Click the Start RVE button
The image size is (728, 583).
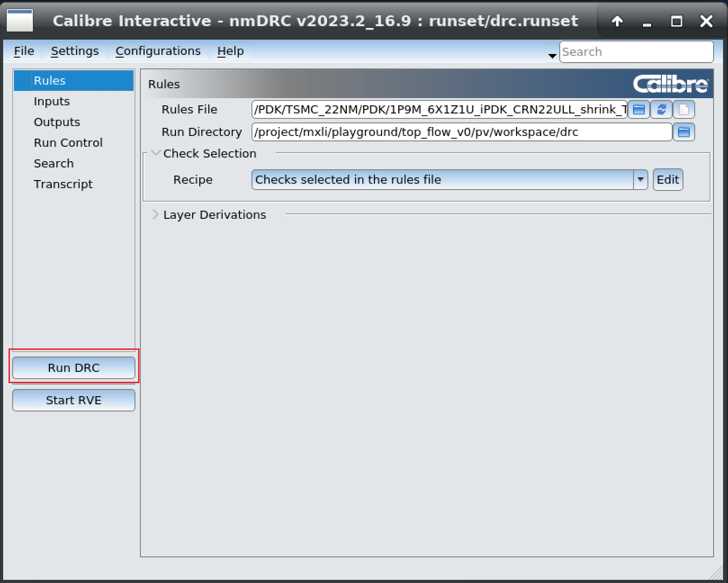pyautogui.click(x=74, y=400)
